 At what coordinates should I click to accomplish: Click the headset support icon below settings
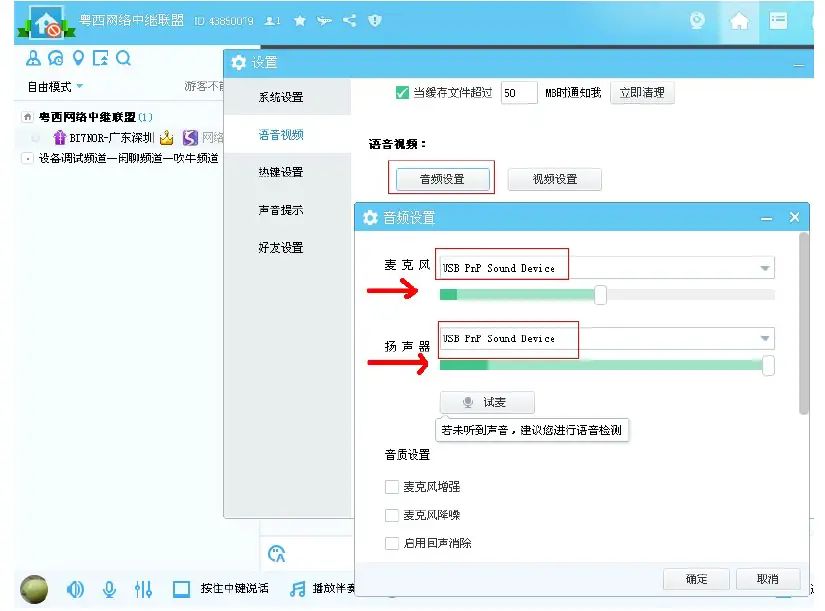pyautogui.click(x=277, y=554)
